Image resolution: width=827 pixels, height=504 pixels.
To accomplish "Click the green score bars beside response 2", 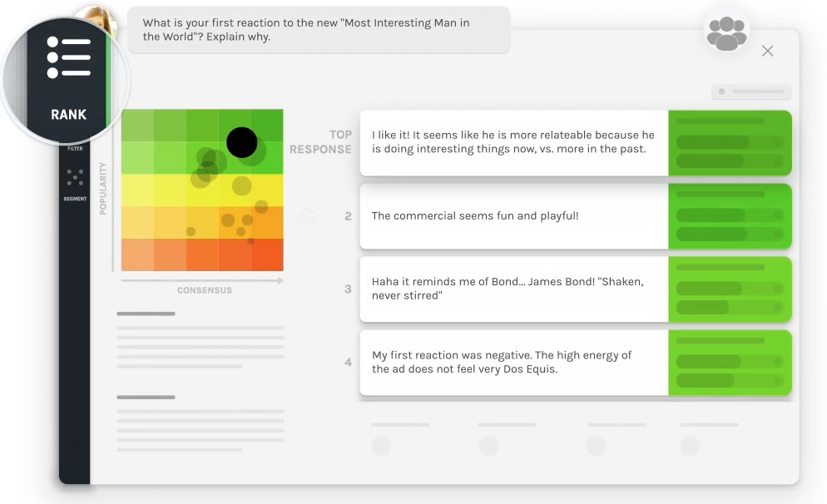I will (x=730, y=216).
